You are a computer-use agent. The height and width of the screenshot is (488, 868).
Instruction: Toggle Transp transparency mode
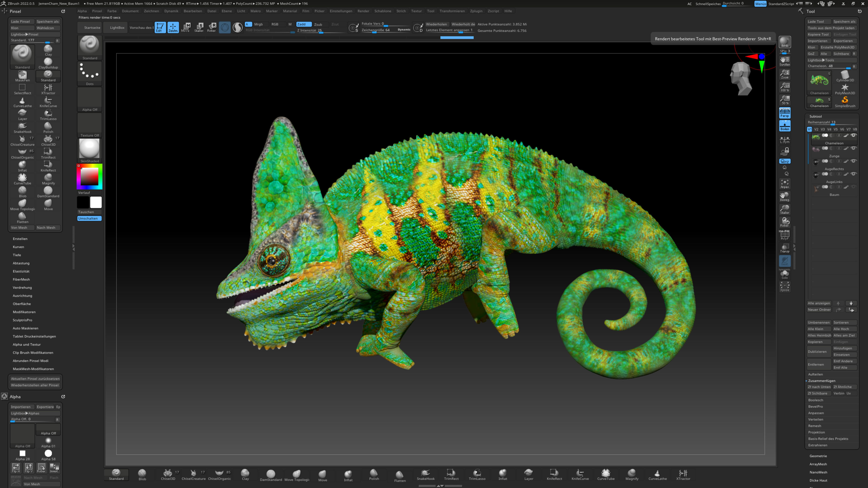(x=784, y=248)
